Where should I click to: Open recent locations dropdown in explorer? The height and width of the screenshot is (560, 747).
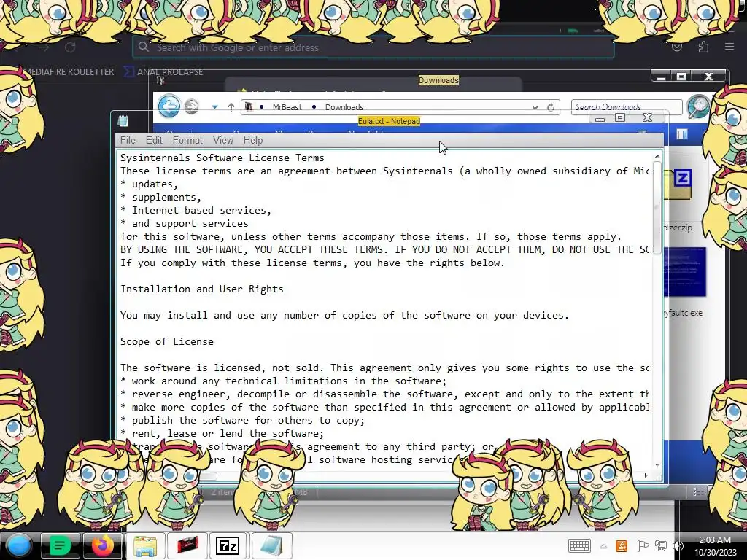(x=215, y=107)
